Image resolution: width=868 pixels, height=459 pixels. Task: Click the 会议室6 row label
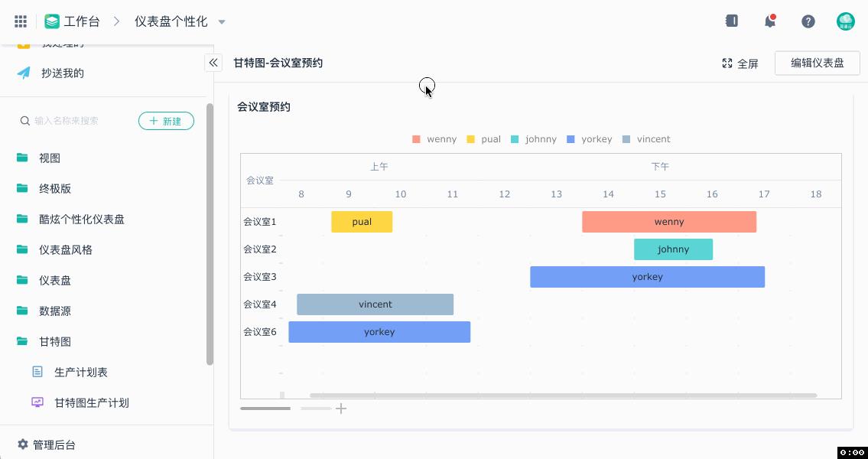coord(260,332)
